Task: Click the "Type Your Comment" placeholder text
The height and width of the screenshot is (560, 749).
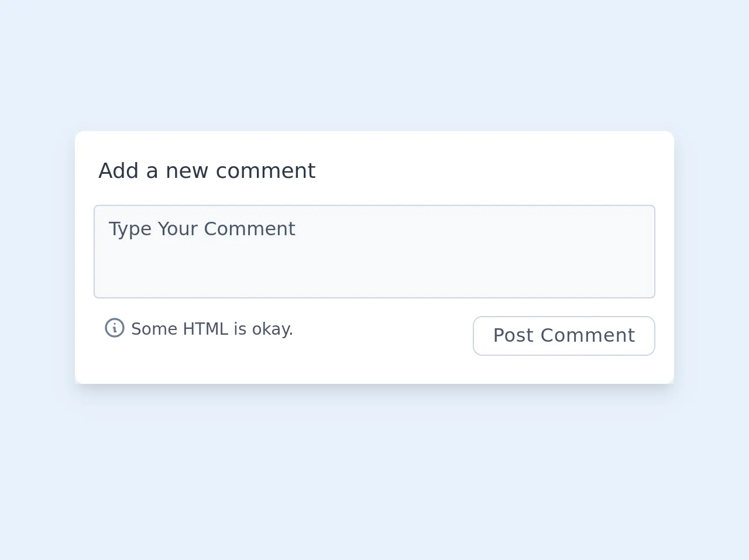Action: coord(202,229)
